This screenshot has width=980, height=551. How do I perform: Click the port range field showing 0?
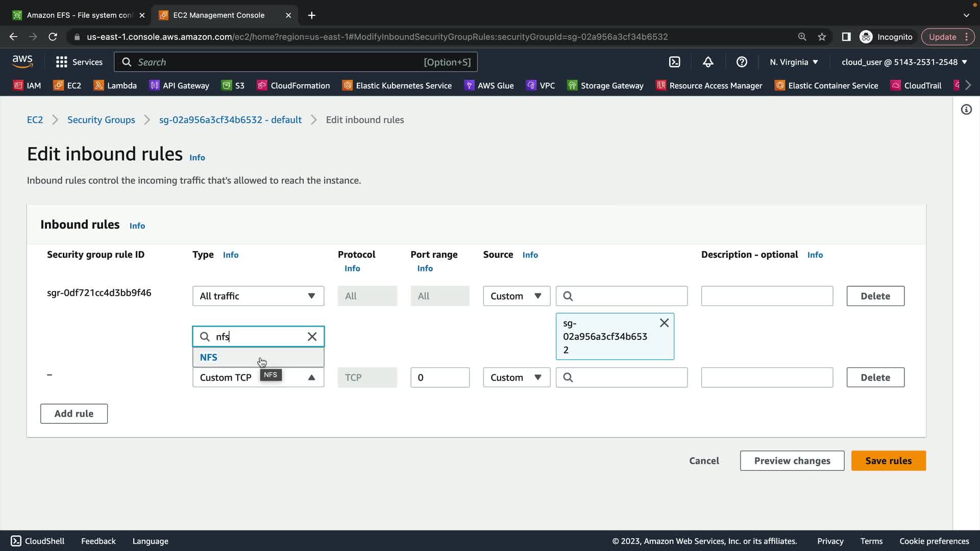tap(439, 378)
